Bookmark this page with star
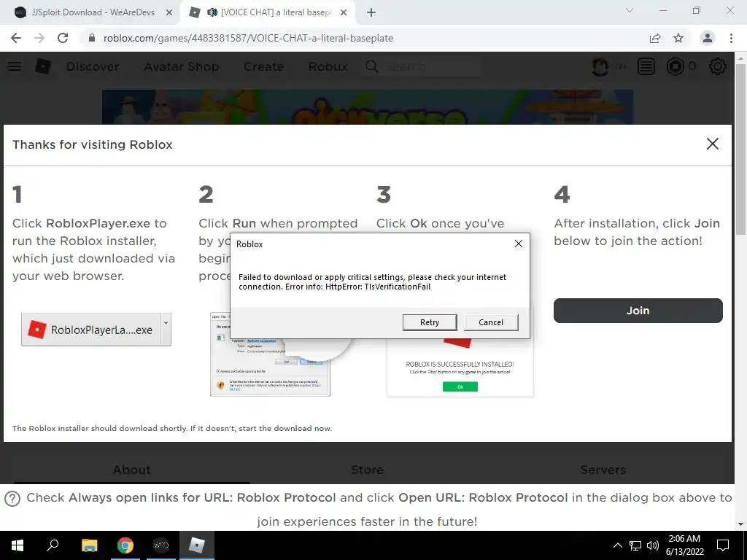Screen dimensions: 747x560 coord(678,38)
